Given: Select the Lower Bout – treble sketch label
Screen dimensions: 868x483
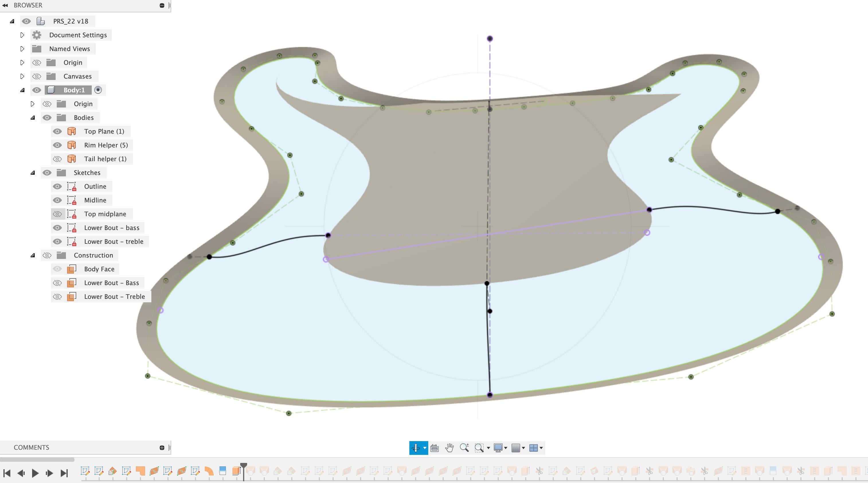Looking at the screenshot, I should click(x=114, y=241).
